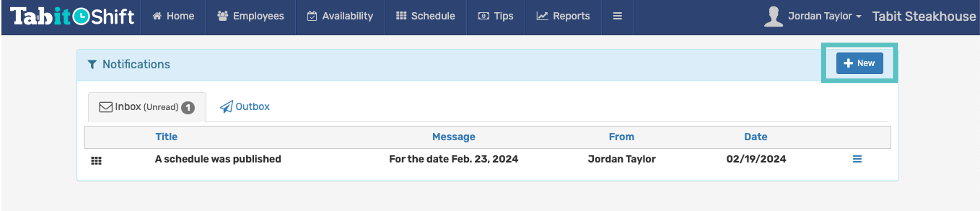The width and height of the screenshot is (980, 211).
Task: Click the grid icon on schedule notification row
Action: (96, 160)
